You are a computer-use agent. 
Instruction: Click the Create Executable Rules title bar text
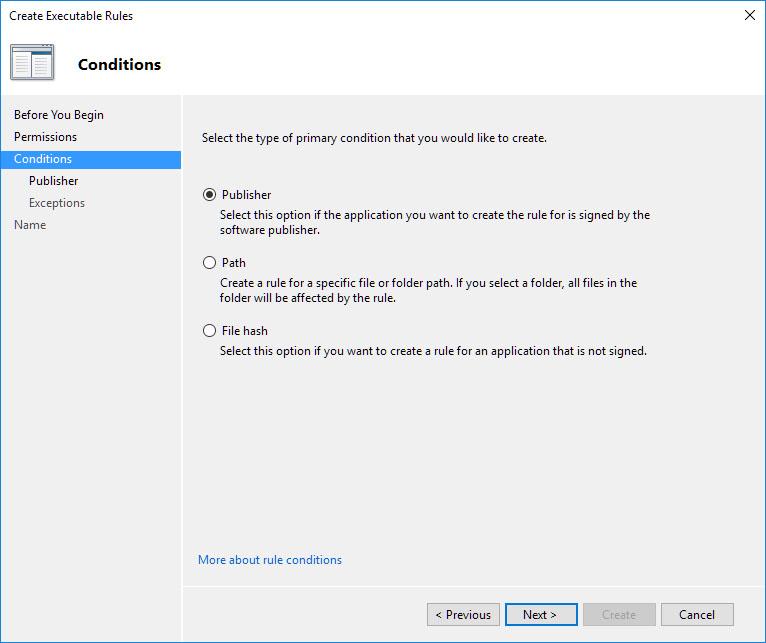tap(71, 16)
